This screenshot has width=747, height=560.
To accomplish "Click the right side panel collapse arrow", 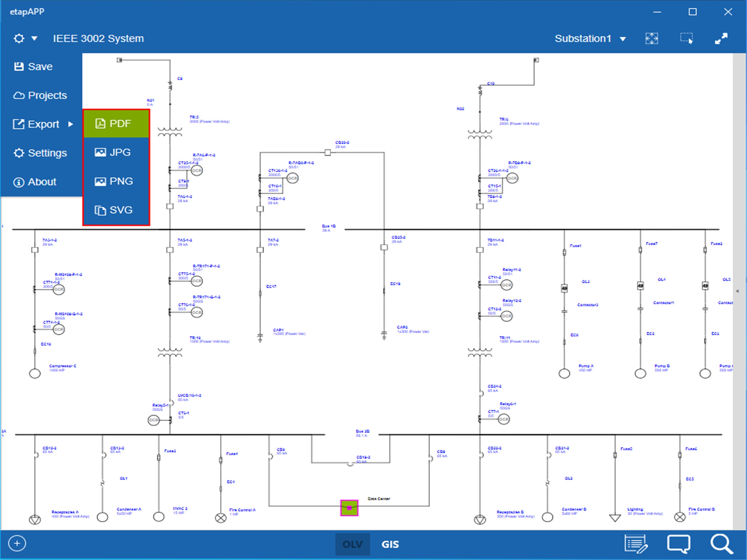I will [737, 291].
